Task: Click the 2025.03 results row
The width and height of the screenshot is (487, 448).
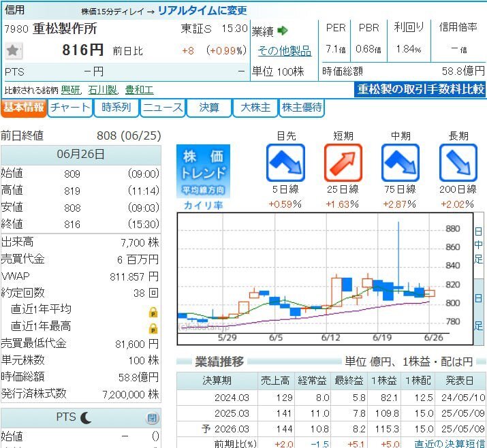Action: pyautogui.click(x=331, y=413)
